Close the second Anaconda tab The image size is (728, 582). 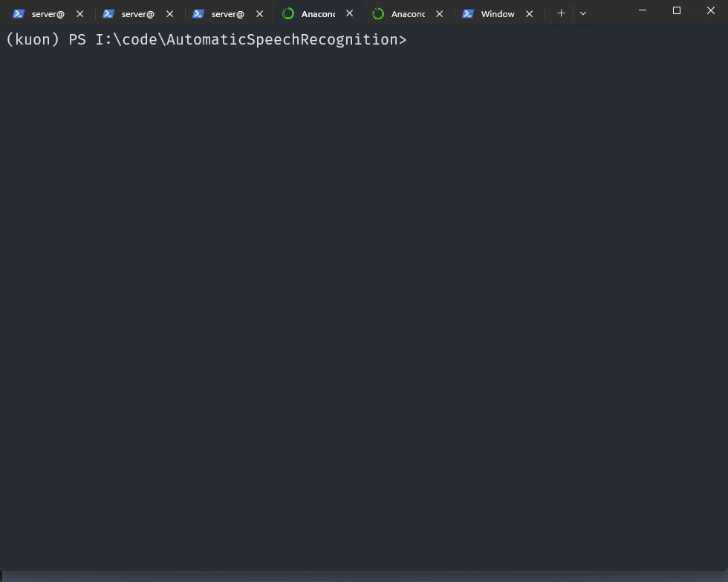point(439,14)
